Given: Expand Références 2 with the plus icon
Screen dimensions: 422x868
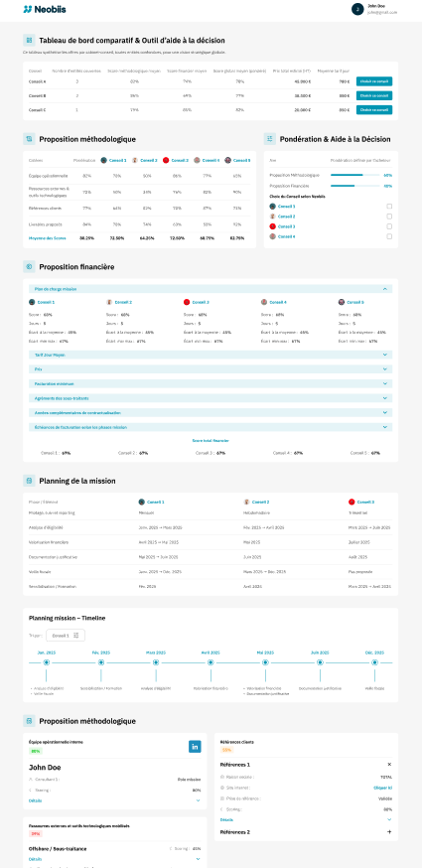Looking at the screenshot, I should point(389,832).
